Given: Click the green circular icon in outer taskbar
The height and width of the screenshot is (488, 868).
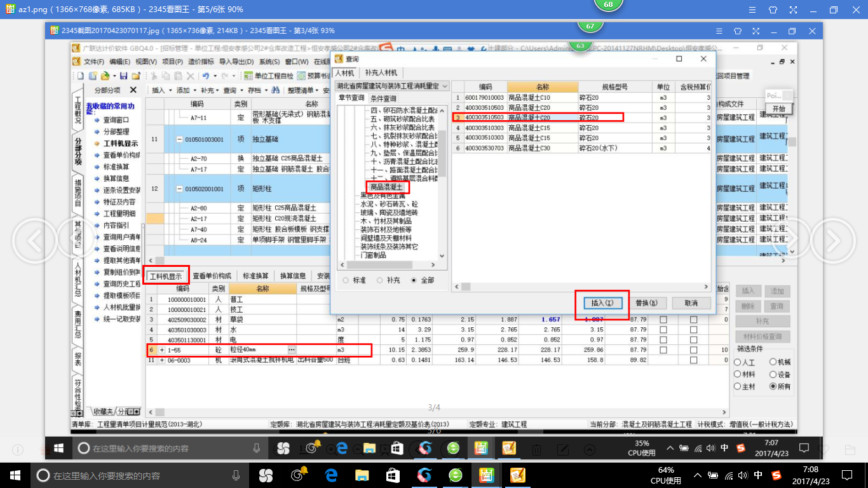Looking at the screenshot, I should (x=456, y=475).
